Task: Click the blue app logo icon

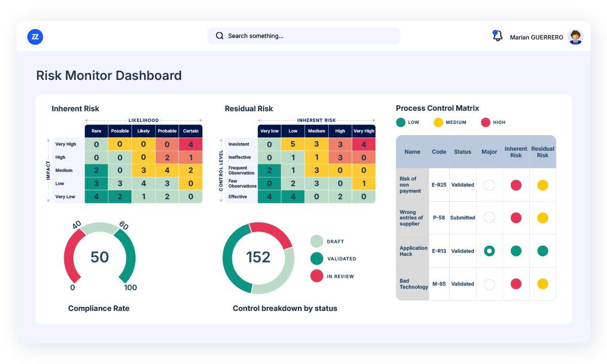Action: 35,36
